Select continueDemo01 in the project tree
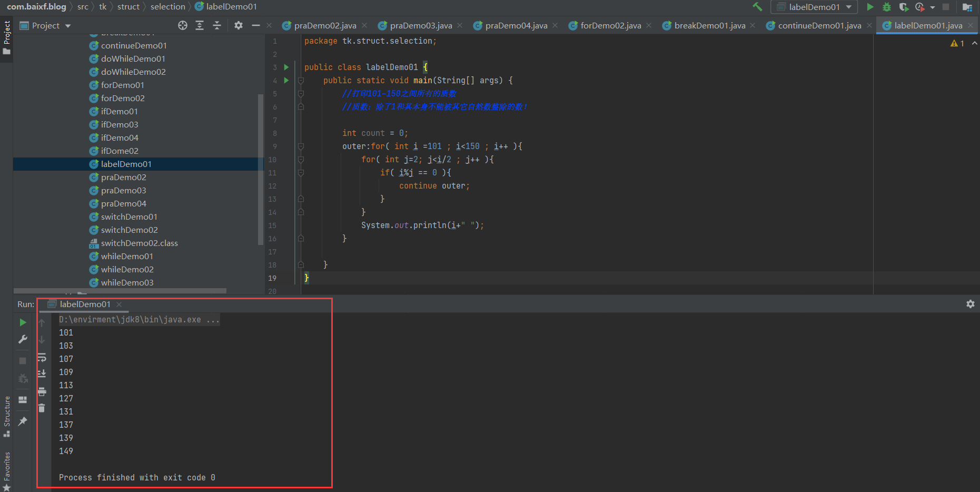Viewport: 980px width, 492px height. pyautogui.click(x=134, y=46)
